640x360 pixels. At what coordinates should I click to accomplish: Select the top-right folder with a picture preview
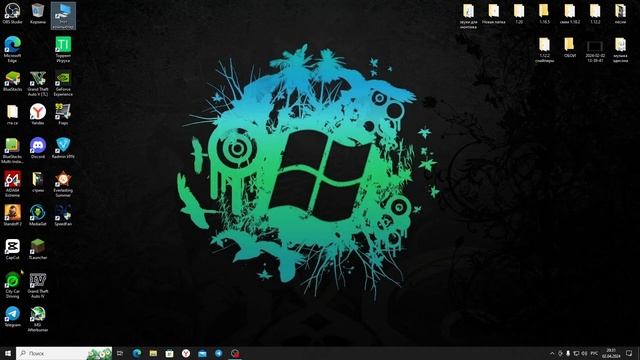point(620,13)
